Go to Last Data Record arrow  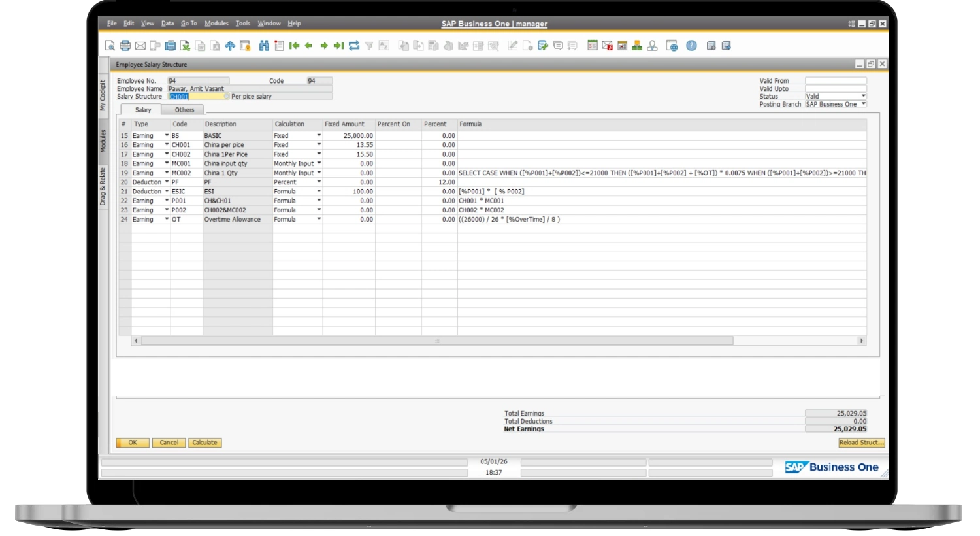point(338,46)
